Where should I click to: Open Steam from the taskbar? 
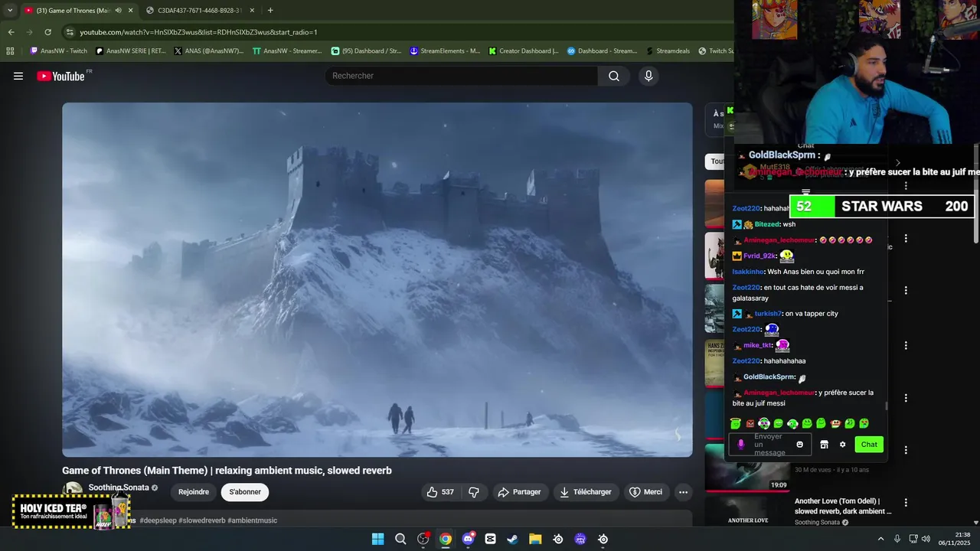[513, 539]
